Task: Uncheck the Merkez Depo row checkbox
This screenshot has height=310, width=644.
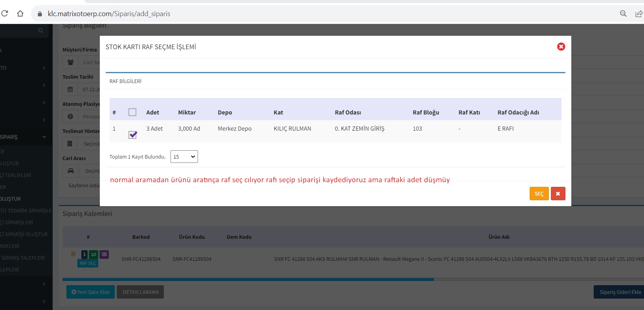Action: [x=133, y=135]
